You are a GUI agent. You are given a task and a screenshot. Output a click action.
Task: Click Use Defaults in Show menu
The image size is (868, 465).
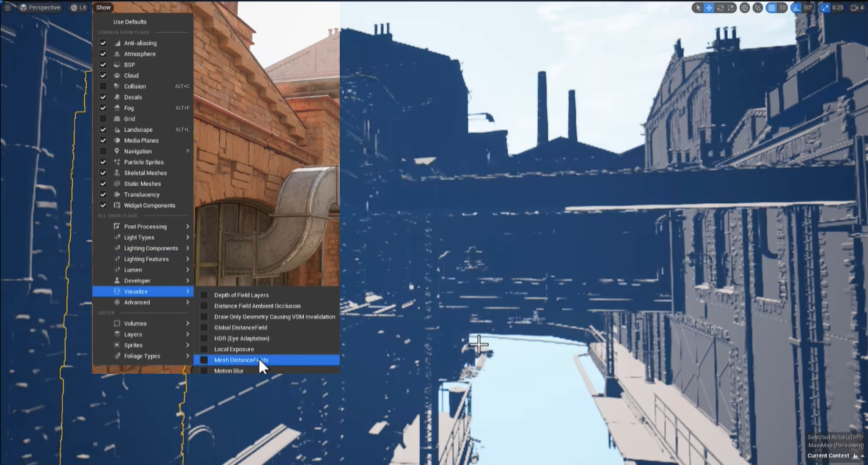pyautogui.click(x=130, y=22)
